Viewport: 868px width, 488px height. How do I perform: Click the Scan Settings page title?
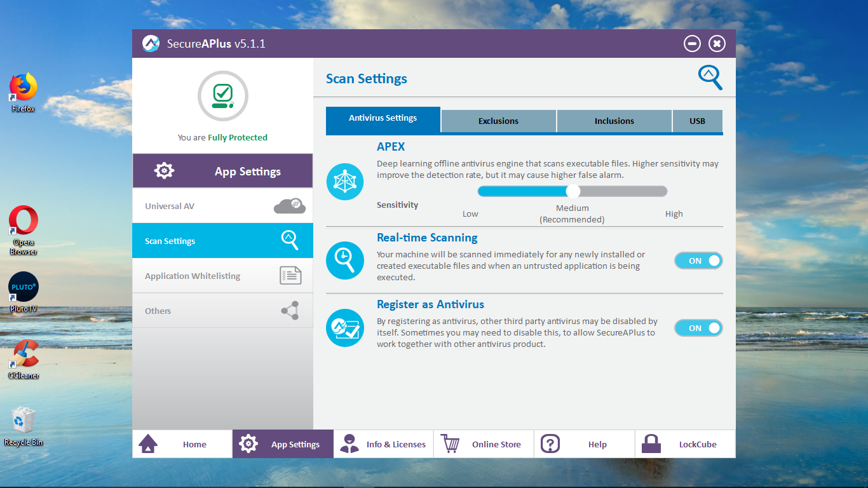(x=367, y=79)
